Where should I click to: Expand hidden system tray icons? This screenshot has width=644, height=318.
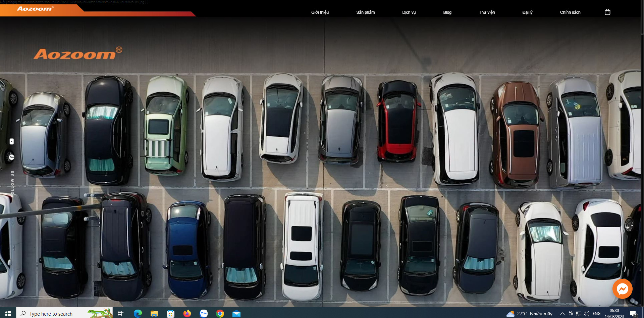point(562,314)
